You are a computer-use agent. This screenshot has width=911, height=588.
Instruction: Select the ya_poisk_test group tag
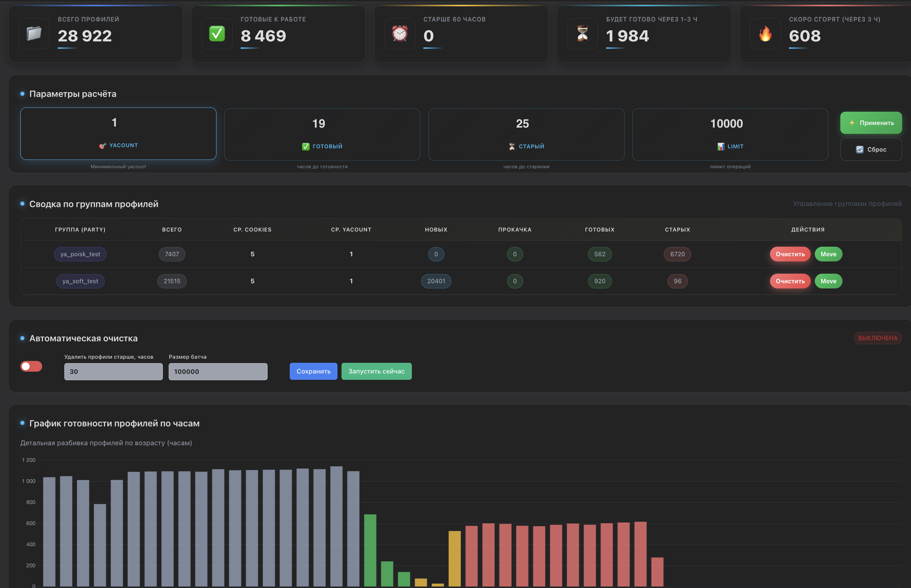tap(80, 254)
